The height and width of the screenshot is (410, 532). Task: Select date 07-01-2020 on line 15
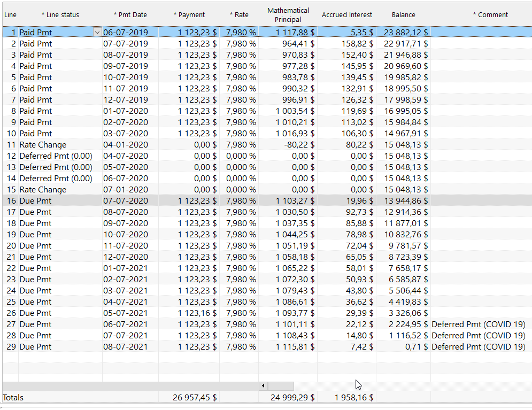click(x=126, y=190)
